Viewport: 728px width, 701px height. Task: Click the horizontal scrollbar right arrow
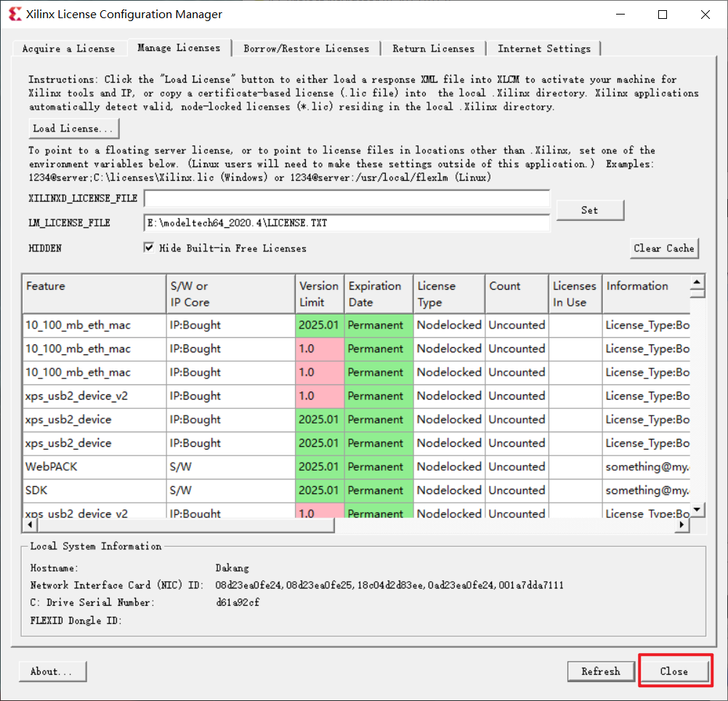tap(682, 525)
